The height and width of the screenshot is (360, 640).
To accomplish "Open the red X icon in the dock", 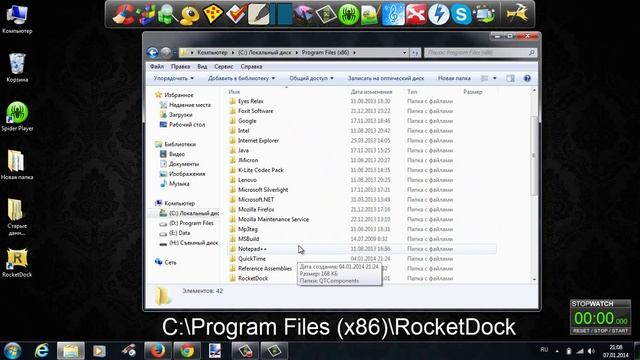I will 416,15.
